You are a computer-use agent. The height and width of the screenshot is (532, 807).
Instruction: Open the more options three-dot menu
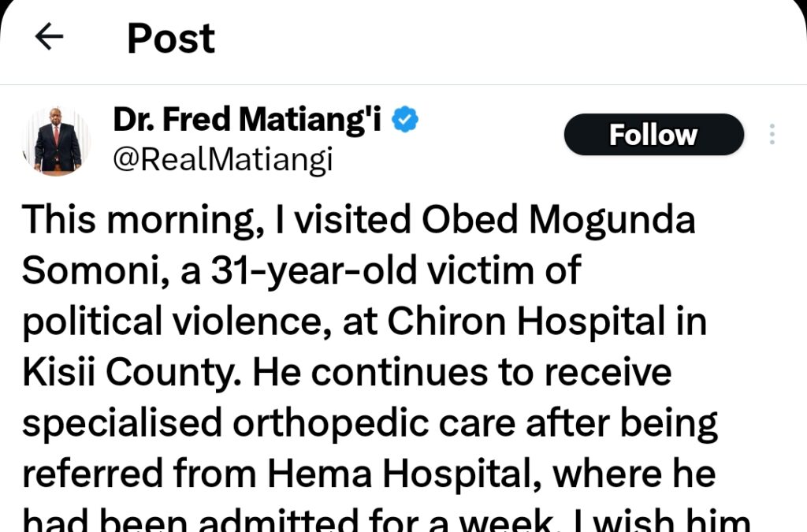tap(772, 135)
